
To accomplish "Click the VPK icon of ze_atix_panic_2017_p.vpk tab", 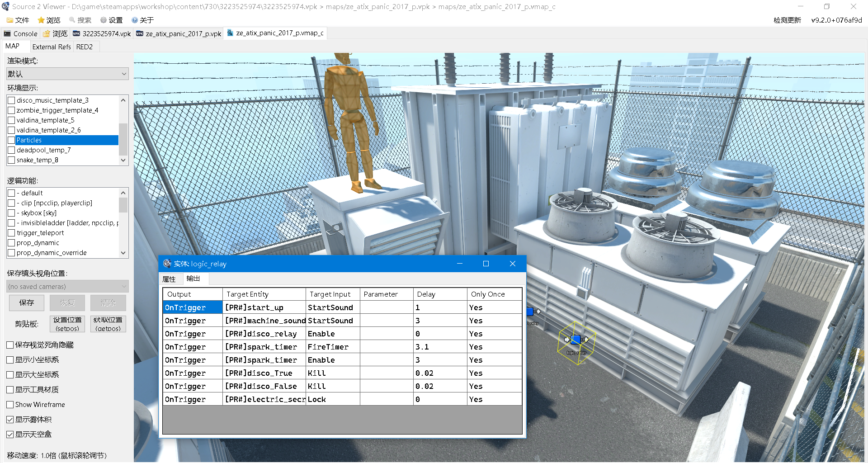I will [140, 34].
